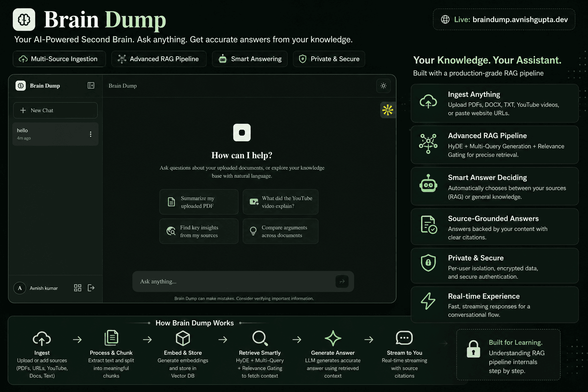Click the Process & Chunk documents icon
The width and height of the screenshot is (588, 392).
(111, 338)
